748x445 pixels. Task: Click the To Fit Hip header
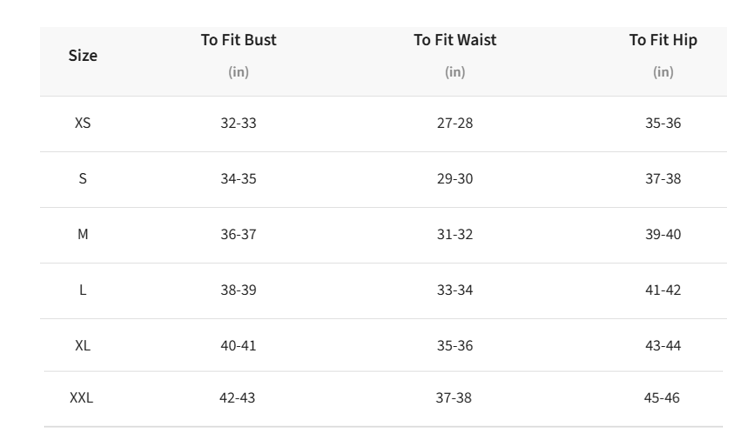(x=663, y=40)
